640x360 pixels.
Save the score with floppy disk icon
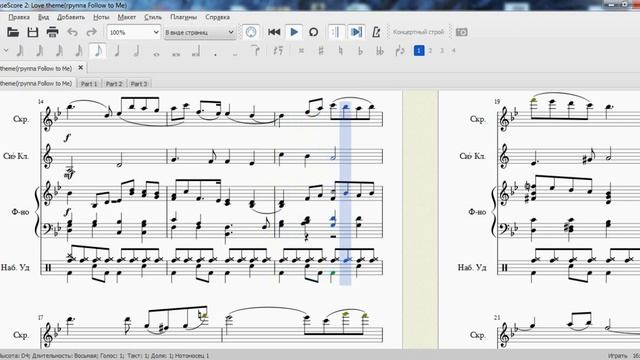[33, 32]
